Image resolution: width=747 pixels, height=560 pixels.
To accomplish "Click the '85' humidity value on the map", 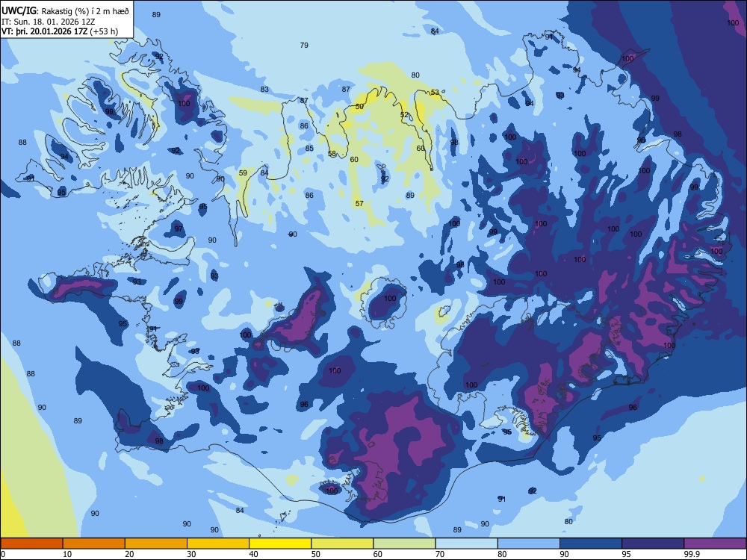I will (x=309, y=148).
